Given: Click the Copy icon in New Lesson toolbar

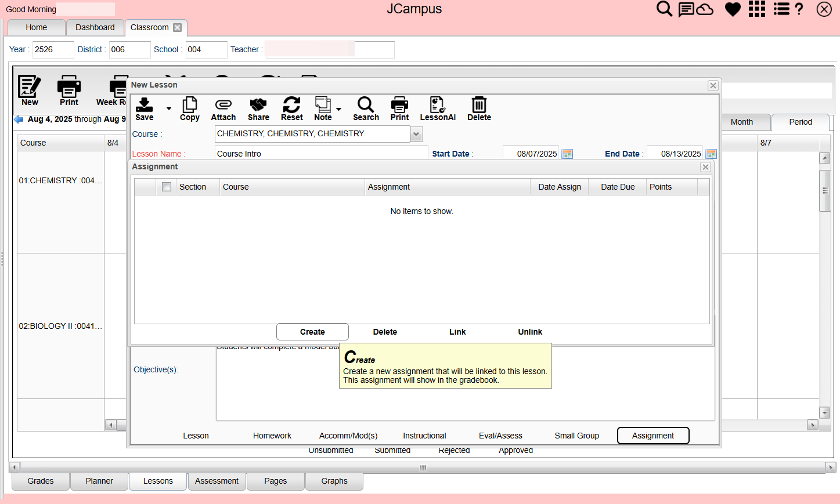Looking at the screenshot, I should point(190,104).
